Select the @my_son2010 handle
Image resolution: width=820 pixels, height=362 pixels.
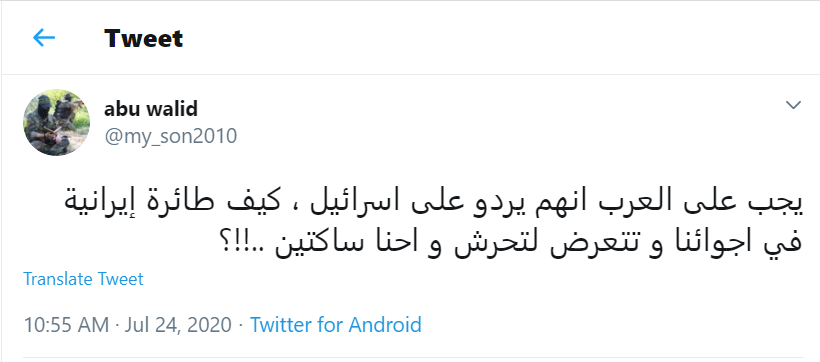coord(170,136)
